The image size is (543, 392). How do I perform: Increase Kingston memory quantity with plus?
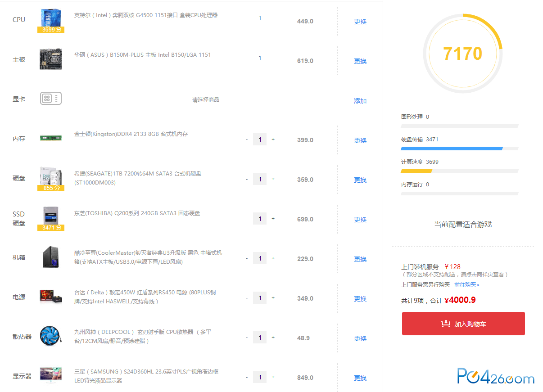click(x=273, y=140)
